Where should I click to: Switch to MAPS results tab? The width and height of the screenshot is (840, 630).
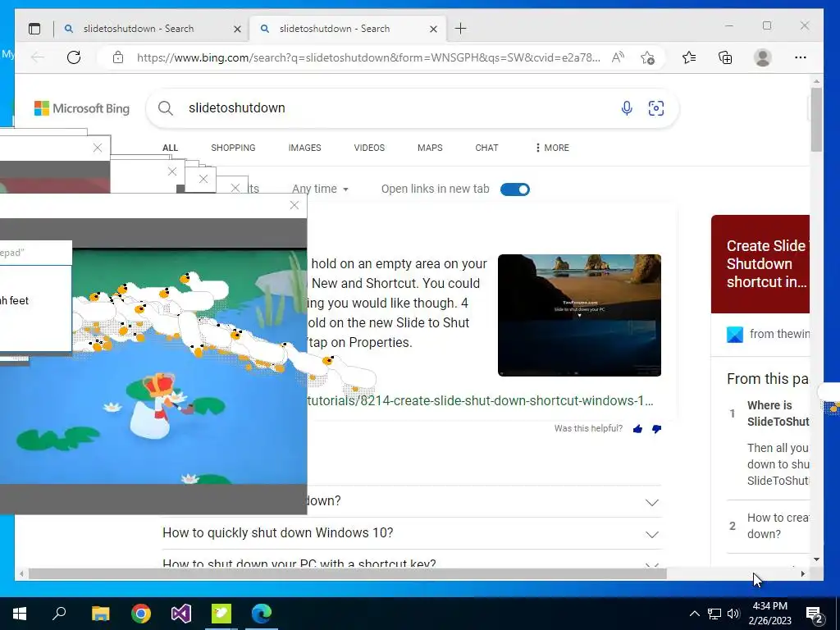click(430, 148)
